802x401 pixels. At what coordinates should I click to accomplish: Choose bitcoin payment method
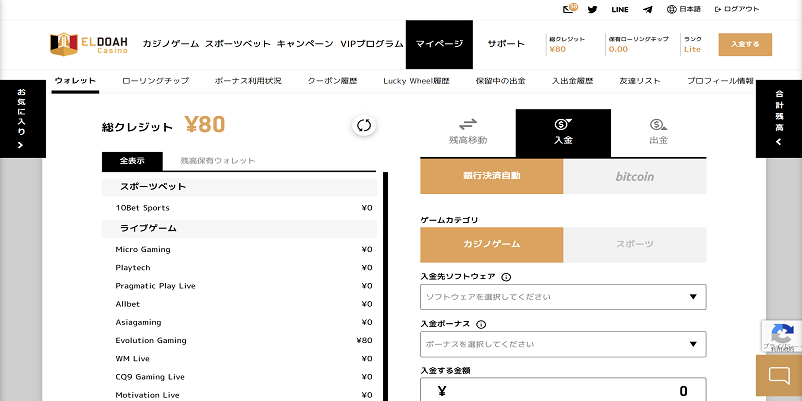[635, 176]
